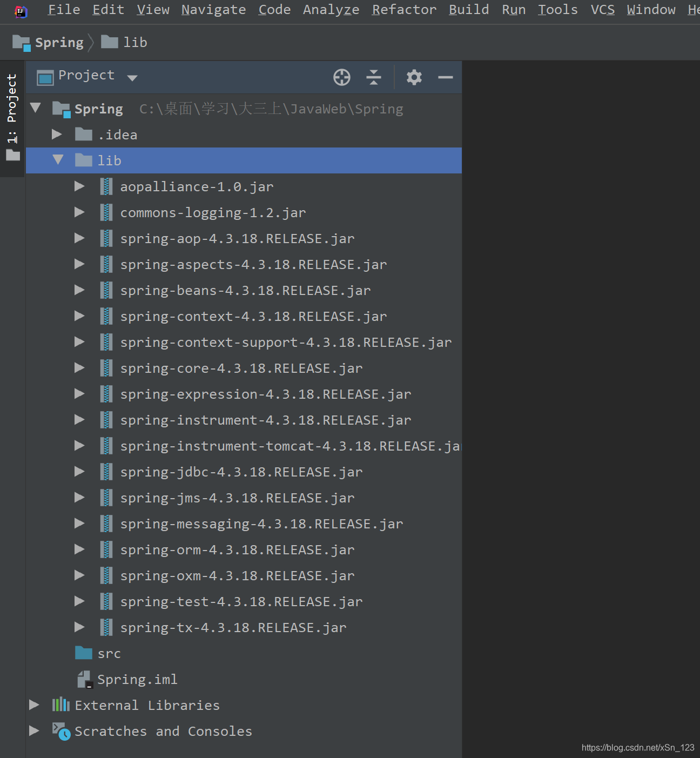
Task: Click the lib folder icon in breadcrumb
Action: tap(110, 42)
